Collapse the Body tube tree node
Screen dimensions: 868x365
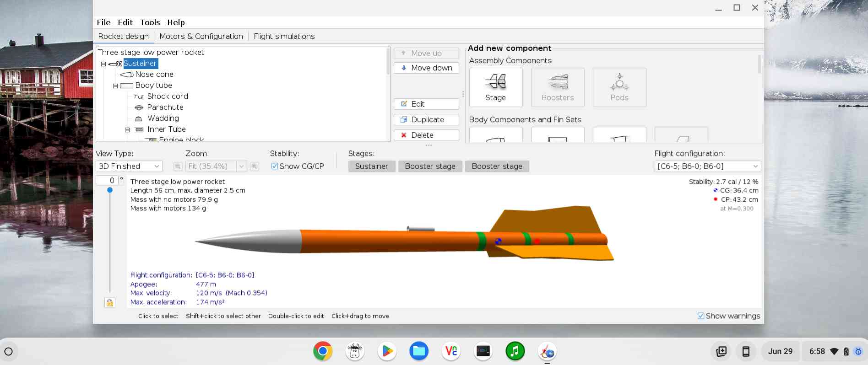tap(115, 86)
